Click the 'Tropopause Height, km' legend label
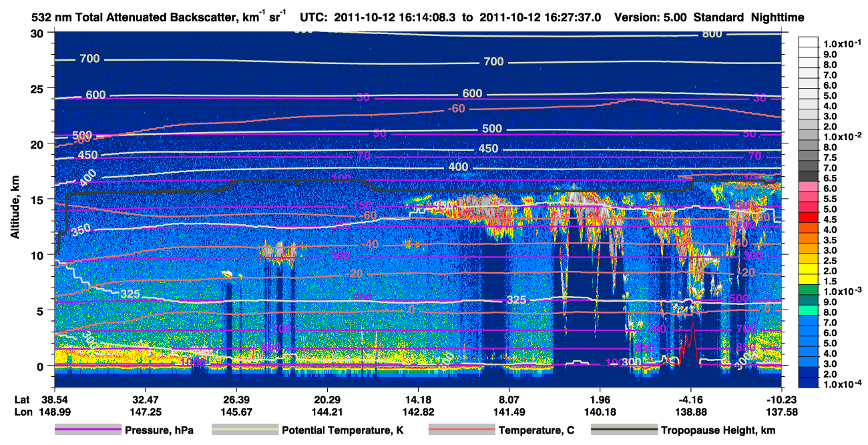The width and height of the screenshot is (868, 445). [x=718, y=430]
